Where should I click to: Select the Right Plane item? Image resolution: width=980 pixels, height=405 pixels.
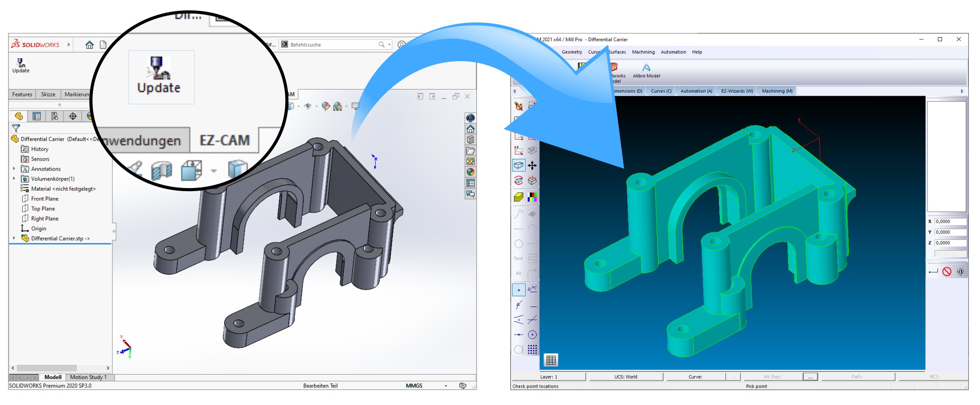40,218
